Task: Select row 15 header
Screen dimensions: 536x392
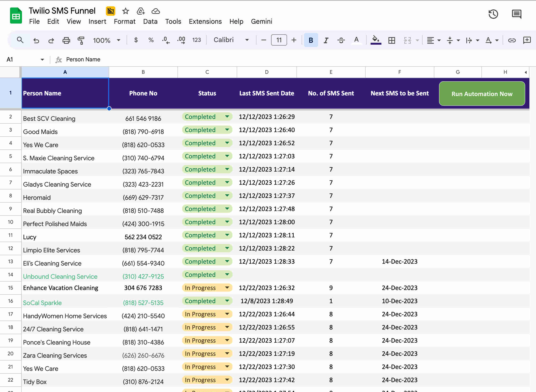Action: pyautogui.click(x=10, y=288)
